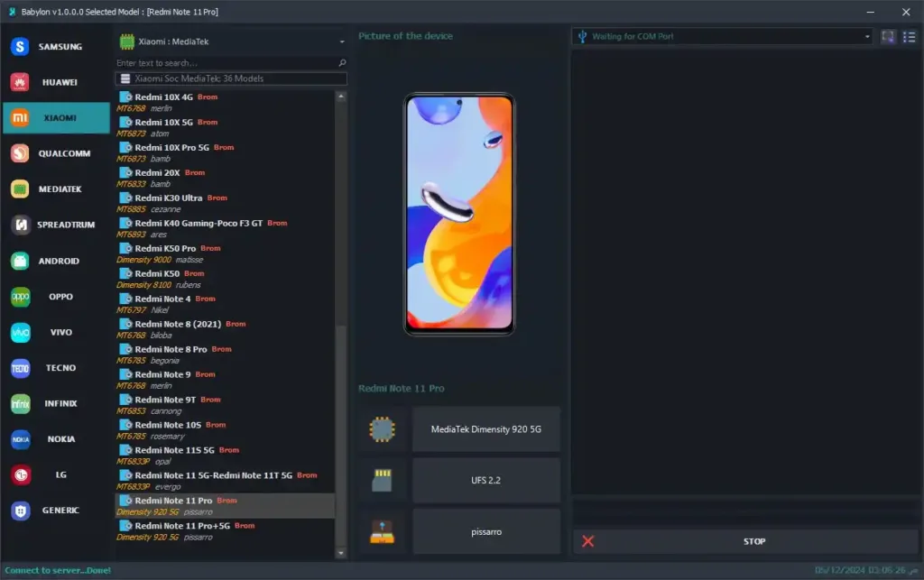Focus the model search text field
This screenshot has width=924, height=580.
226,62
